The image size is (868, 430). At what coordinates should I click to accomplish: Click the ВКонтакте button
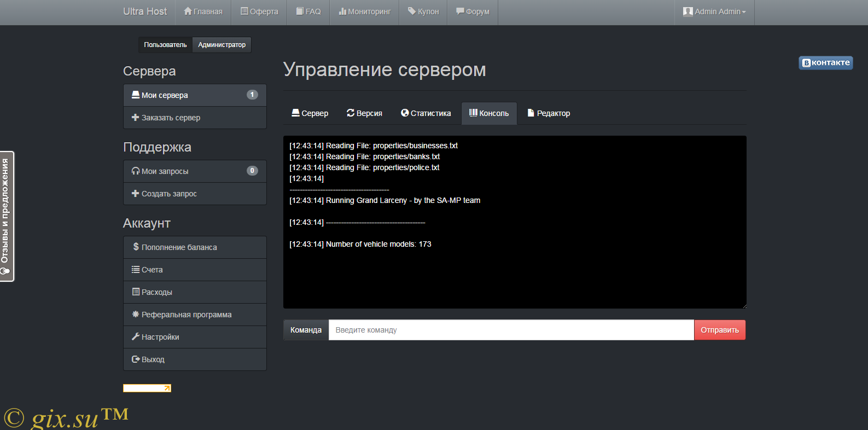tap(826, 63)
